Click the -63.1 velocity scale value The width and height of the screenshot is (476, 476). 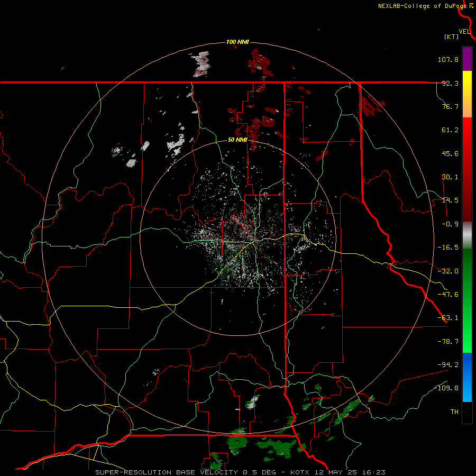click(x=448, y=318)
